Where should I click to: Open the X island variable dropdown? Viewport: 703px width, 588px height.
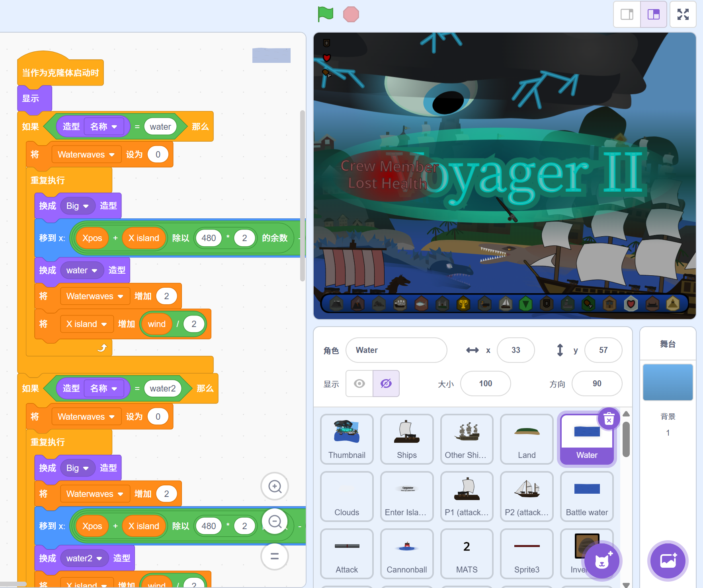point(104,324)
